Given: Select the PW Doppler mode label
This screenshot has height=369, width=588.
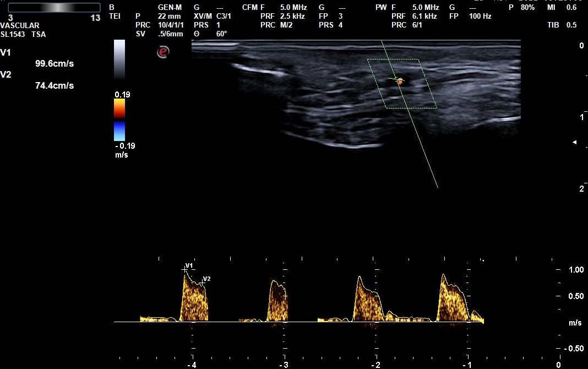Looking at the screenshot, I should [x=381, y=8].
